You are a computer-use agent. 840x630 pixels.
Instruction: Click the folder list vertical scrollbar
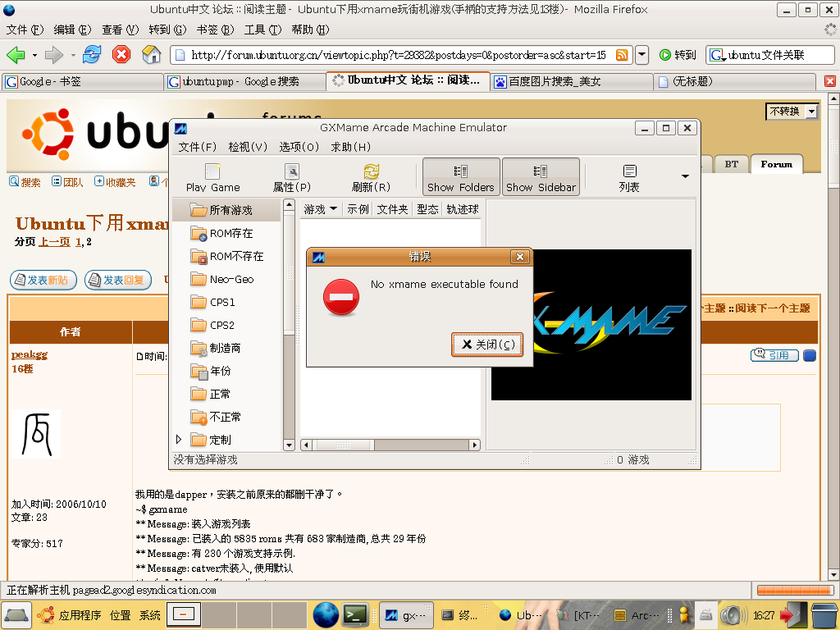pos(289,325)
